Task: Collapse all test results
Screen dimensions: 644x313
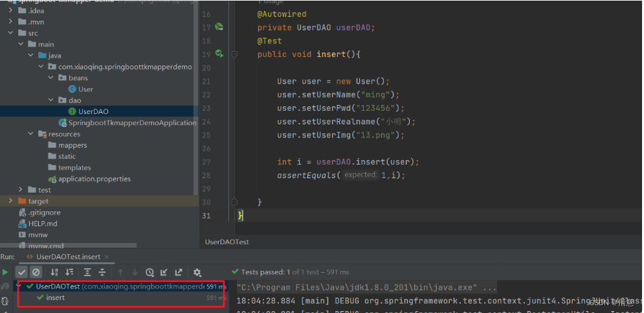Action: 102,272
